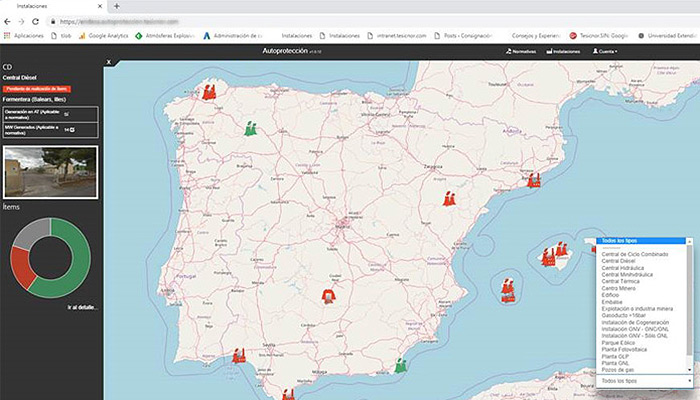Select the red plant marker on Mallorca
The height and width of the screenshot is (400, 700).
click(548, 256)
